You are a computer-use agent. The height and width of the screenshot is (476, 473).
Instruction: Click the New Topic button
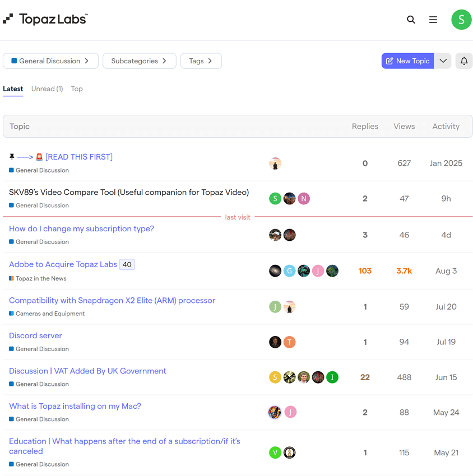point(407,60)
